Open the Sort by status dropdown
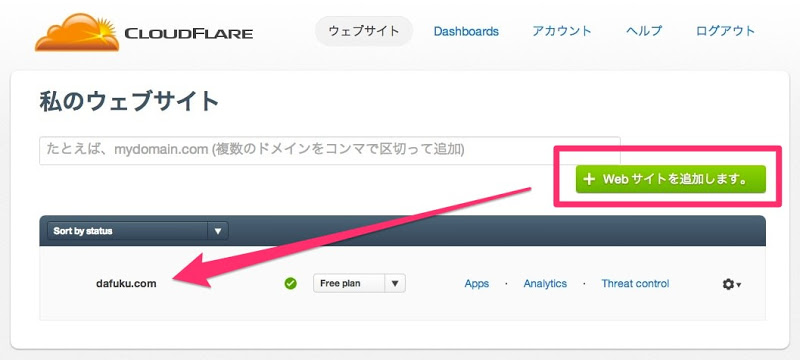This screenshot has width=800, height=360. (x=138, y=231)
